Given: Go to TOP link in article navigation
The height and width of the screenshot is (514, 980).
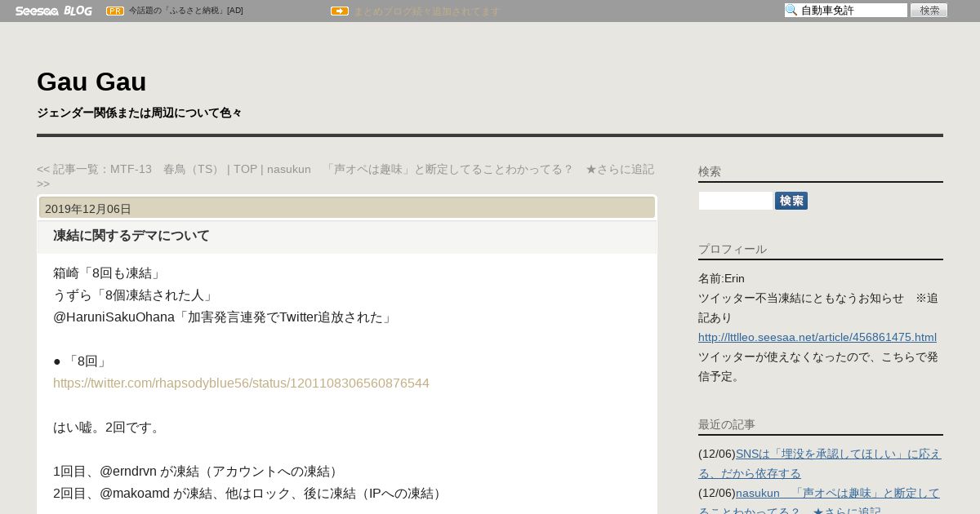Looking at the screenshot, I should click(245, 169).
